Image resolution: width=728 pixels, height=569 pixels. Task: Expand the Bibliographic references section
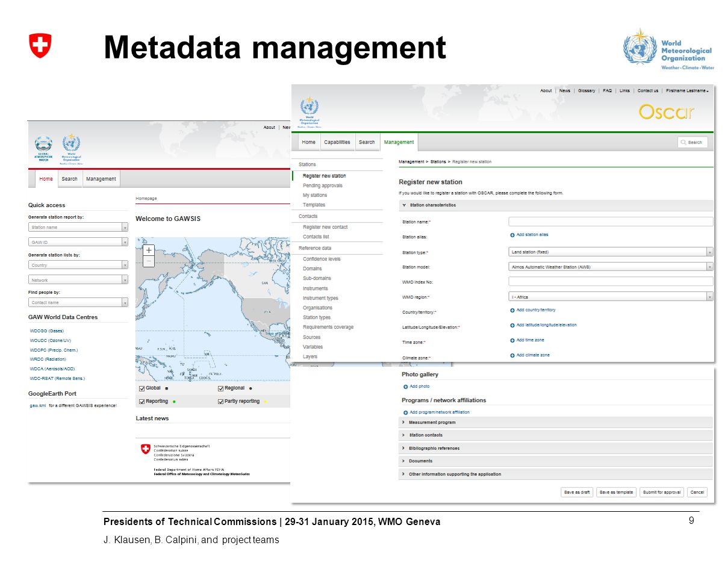tap(556, 449)
